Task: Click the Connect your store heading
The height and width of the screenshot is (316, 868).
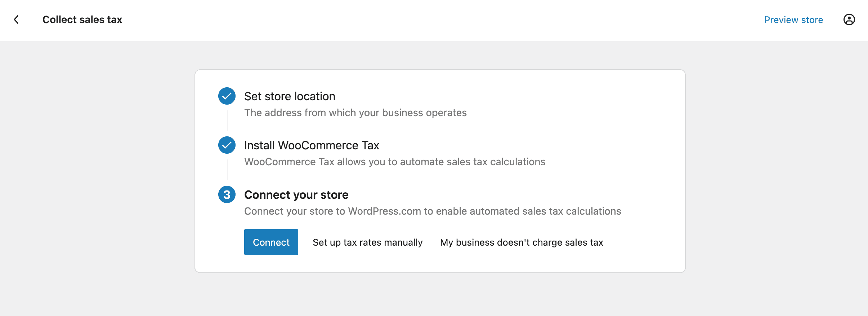Action: point(296,195)
